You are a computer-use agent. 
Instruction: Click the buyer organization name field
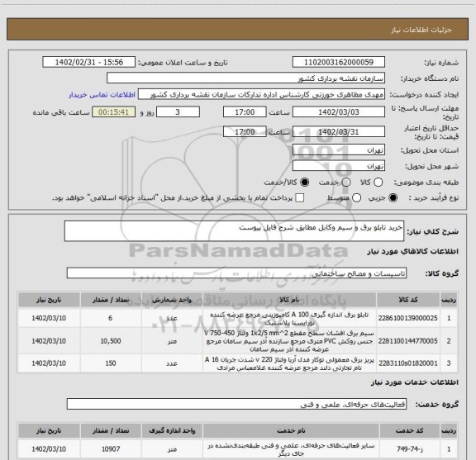pyautogui.click(x=246, y=78)
